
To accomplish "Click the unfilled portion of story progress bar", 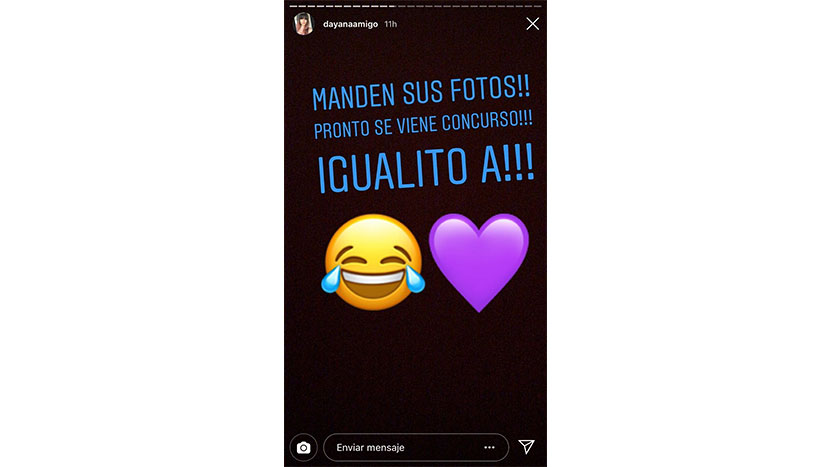I will pos(469,6).
